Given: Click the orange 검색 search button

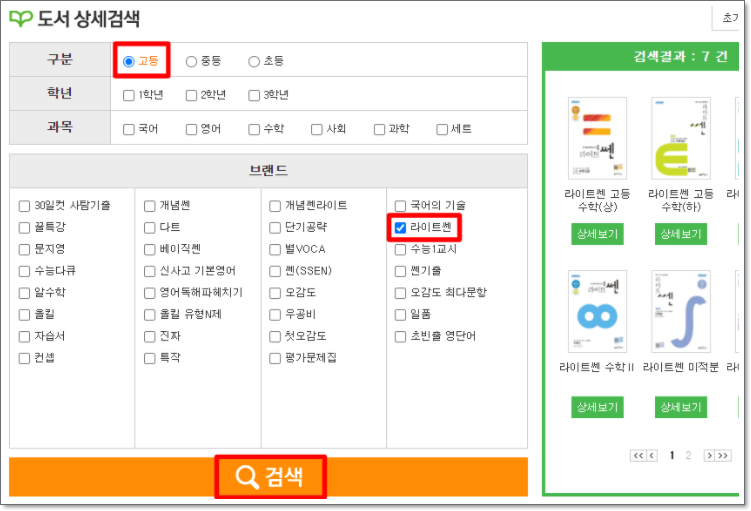Looking at the screenshot, I should pyautogui.click(x=269, y=477).
